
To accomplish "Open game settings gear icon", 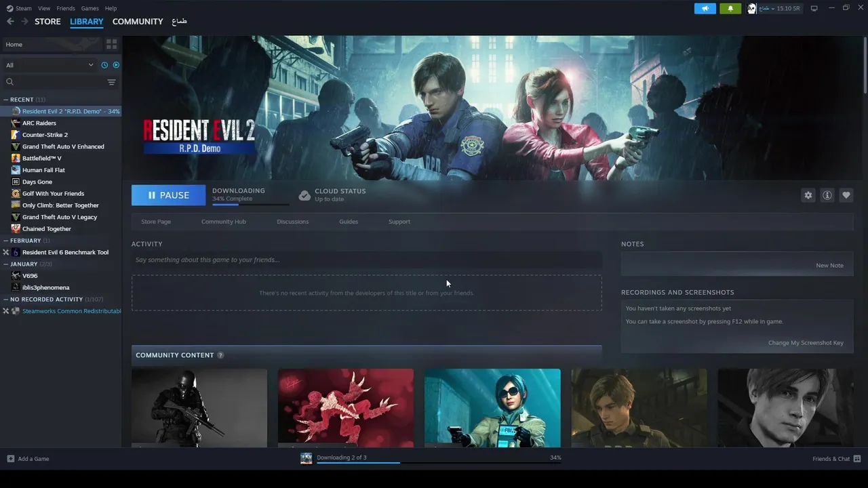I will [x=808, y=195].
